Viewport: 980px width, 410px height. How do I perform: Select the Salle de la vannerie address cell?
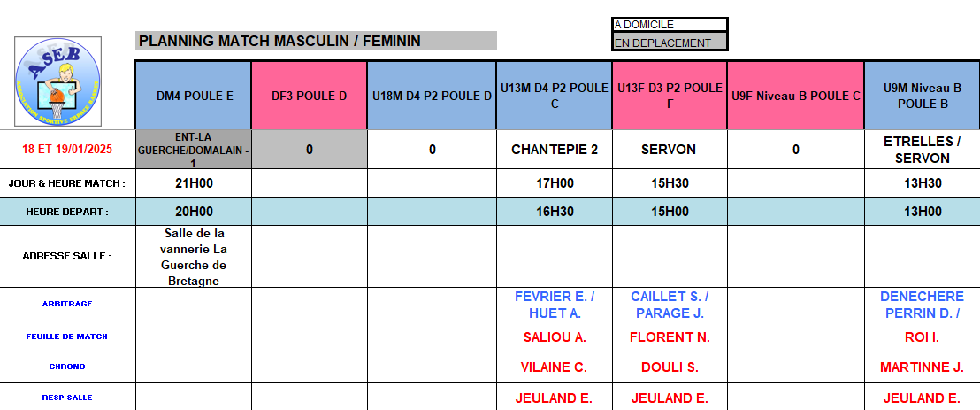click(x=194, y=257)
